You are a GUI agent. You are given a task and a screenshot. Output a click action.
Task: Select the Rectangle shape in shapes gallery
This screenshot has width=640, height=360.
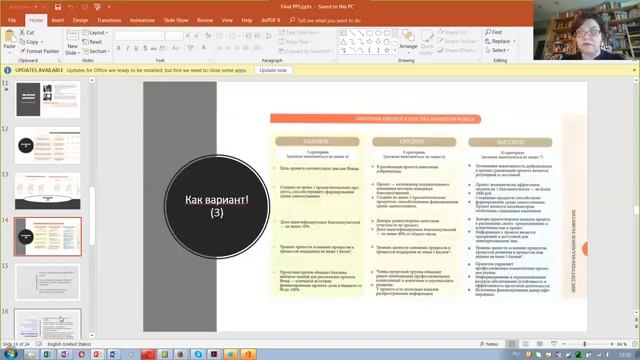pos(369,33)
